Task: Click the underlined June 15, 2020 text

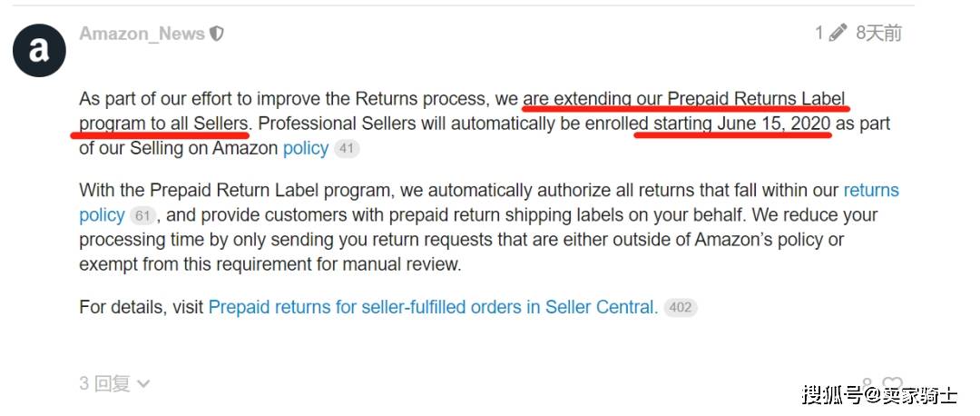Action: coord(774,124)
